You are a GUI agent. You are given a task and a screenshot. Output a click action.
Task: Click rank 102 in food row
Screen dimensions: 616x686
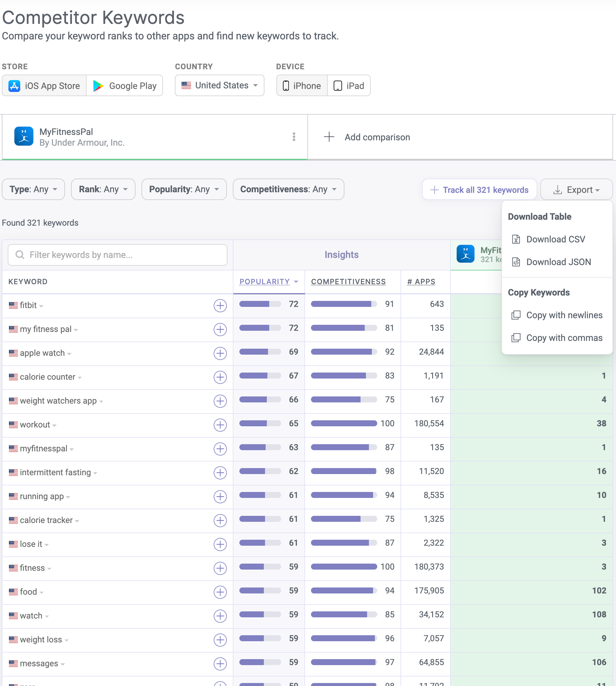(x=599, y=590)
